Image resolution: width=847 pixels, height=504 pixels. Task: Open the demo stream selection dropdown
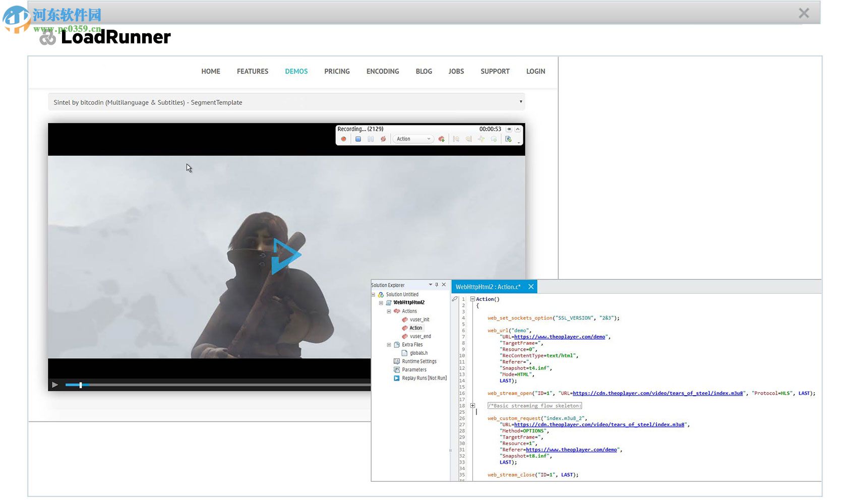[286, 102]
